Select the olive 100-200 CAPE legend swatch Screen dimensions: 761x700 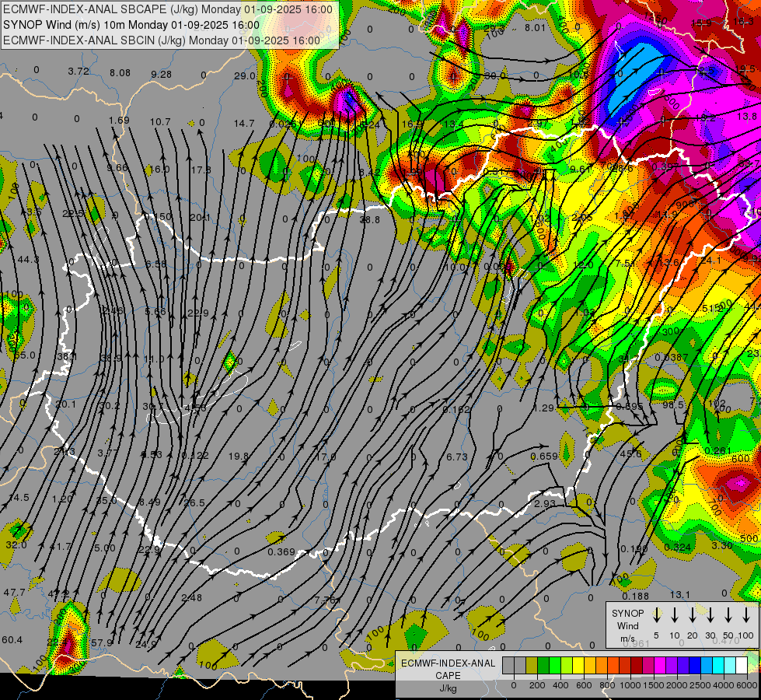click(532, 666)
